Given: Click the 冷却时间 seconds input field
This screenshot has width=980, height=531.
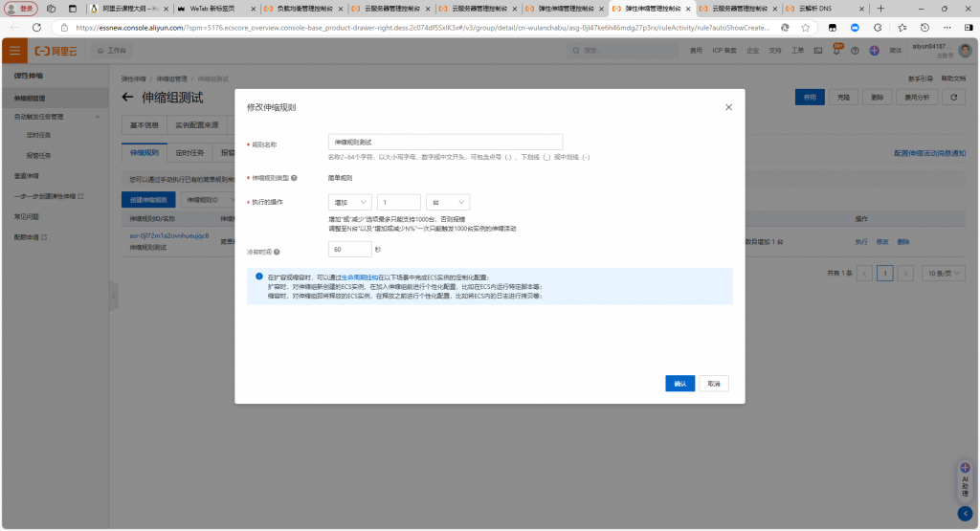Looking at the screenshot, I should pos(349,249).
